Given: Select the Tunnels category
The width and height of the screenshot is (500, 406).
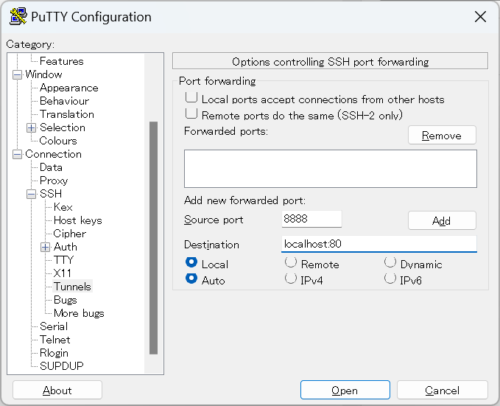Looking at the screenshot, I should [x=72, y=287].
